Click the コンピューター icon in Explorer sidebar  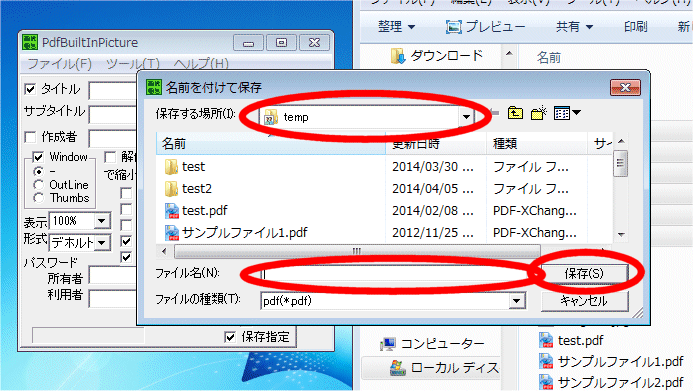[x=388, y=344]
